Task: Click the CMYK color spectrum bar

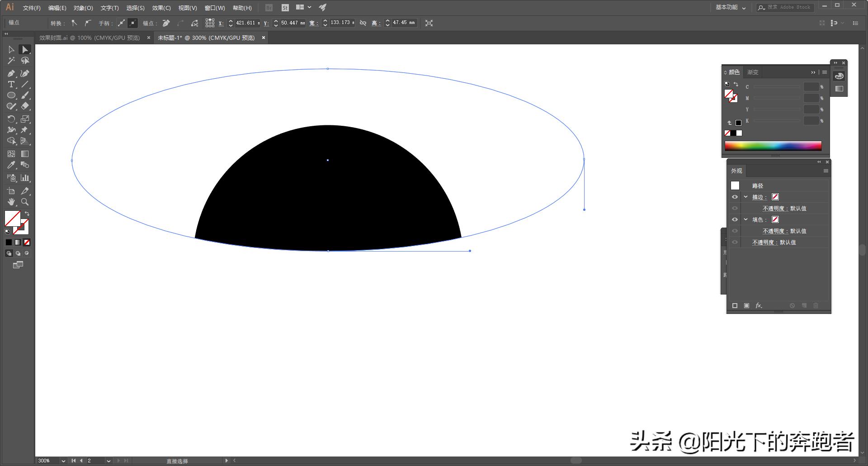Action: pyautogui.click(x=773, y=146)
